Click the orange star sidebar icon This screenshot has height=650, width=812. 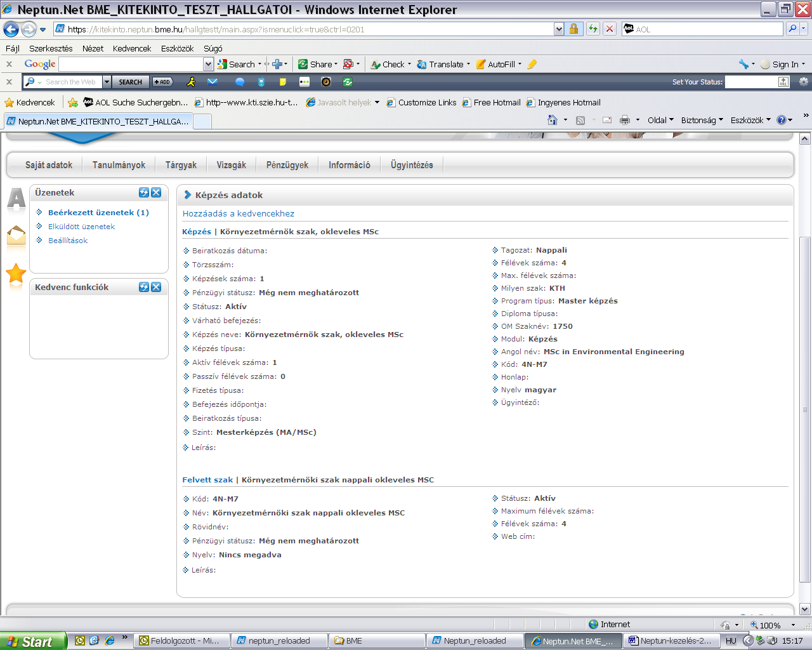[16, 274]
